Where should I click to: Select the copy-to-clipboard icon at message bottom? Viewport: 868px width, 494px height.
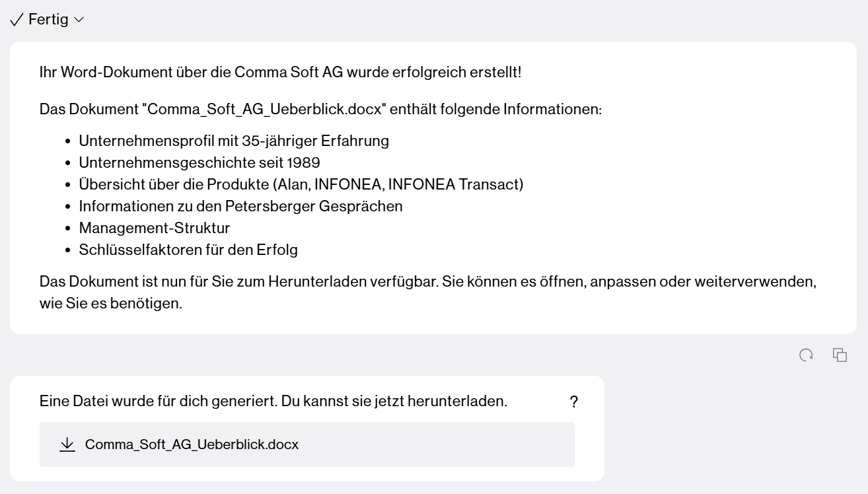click(x=840, y=355)
